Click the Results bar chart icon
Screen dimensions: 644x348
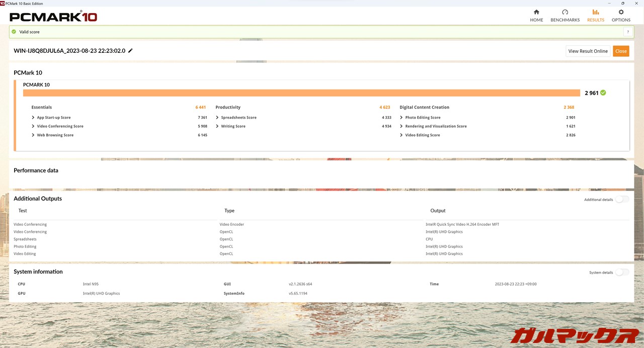[x=596, y=12]
